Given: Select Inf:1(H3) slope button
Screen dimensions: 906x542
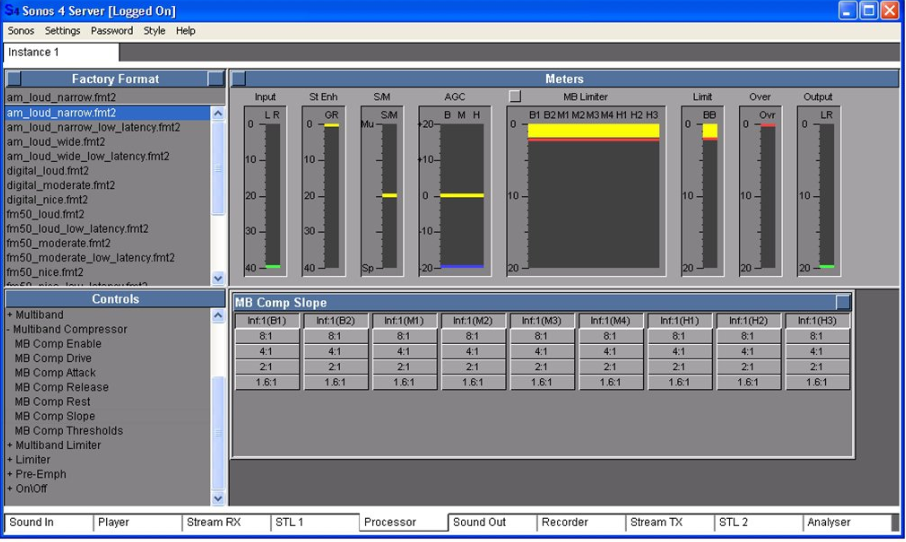Looking at the screenshot, I should [x=817, y=321].
